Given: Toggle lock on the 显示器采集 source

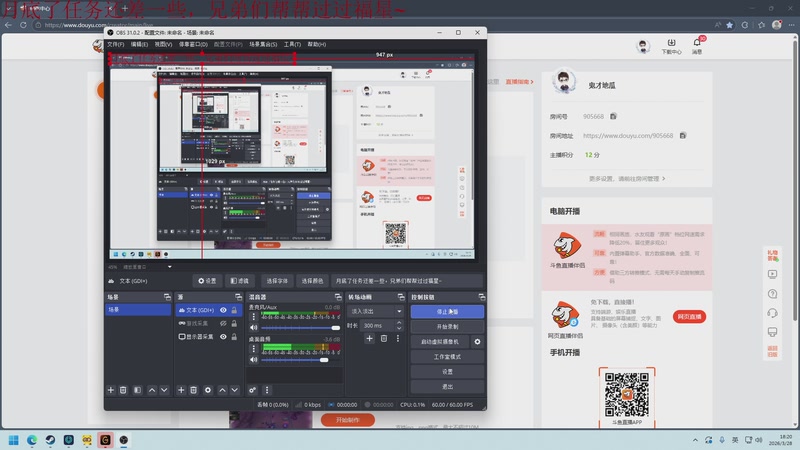Looking at the screenshot, I should click(x=234, y=336).
